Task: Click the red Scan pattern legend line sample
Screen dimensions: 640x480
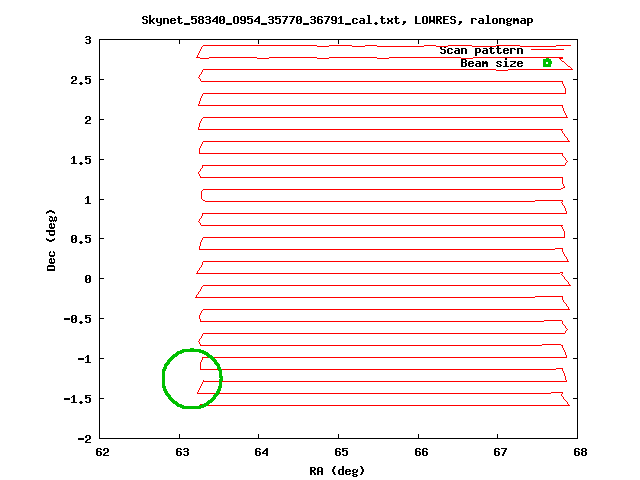Action: 547,50
